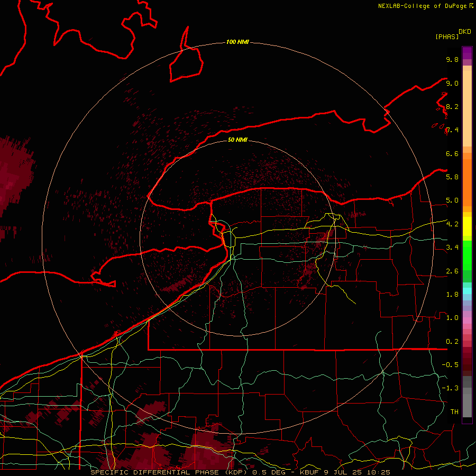476x476 pixels.
Task: Click the 8.2 scale value
Action: [452, 106]
